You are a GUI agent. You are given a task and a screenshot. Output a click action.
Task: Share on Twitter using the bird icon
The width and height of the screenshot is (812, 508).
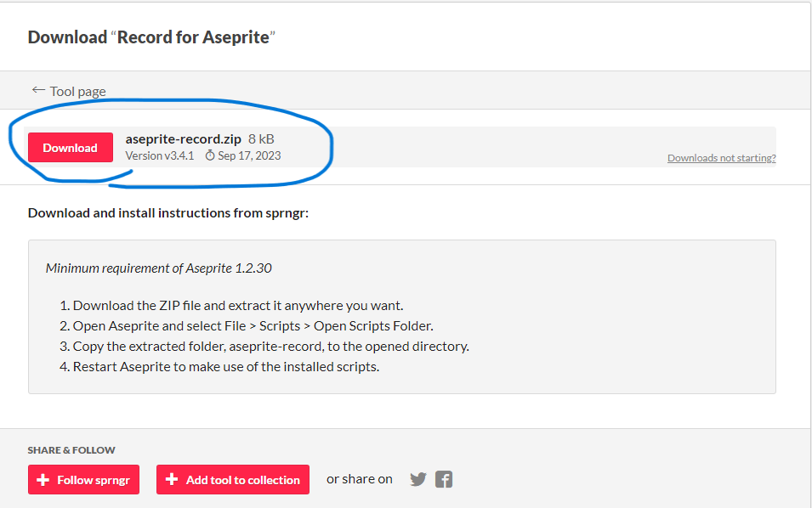click(418, 479)
